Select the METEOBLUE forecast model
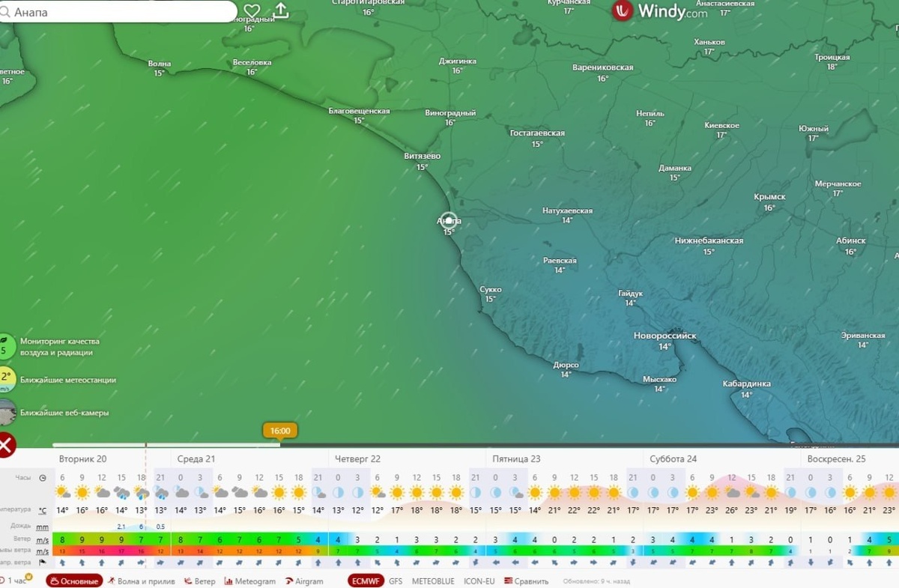 point(433,581)
